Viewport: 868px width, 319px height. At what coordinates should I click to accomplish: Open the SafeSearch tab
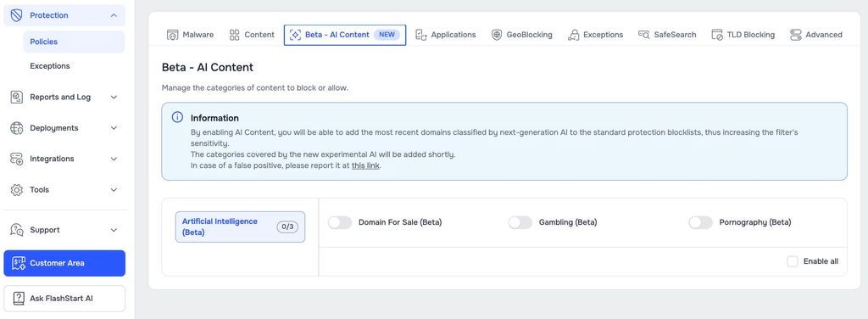(x=667, y=35)
